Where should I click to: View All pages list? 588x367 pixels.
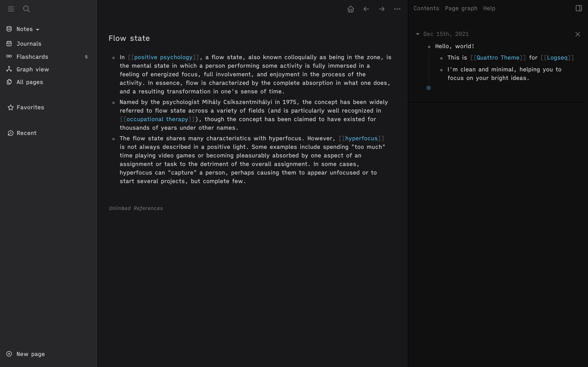[x=30, y=82]
